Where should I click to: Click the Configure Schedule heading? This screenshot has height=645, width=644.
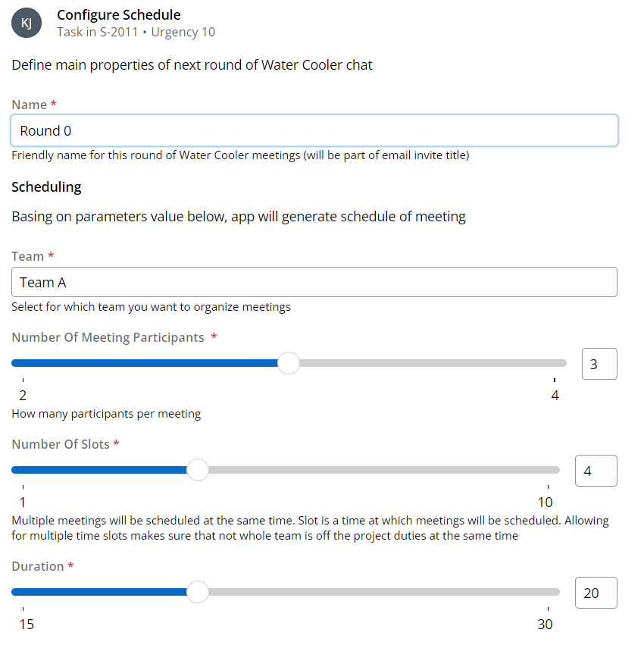tap(119, 14)
